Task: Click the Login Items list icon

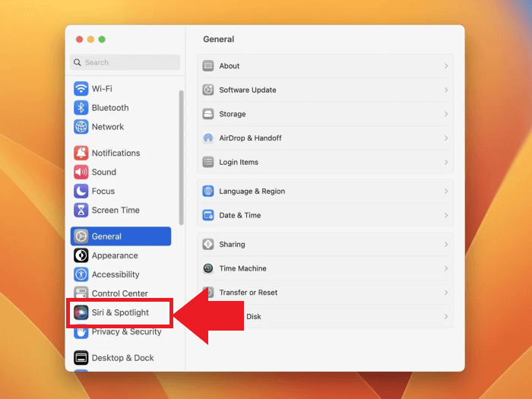Action: click(x=208, y=162)
